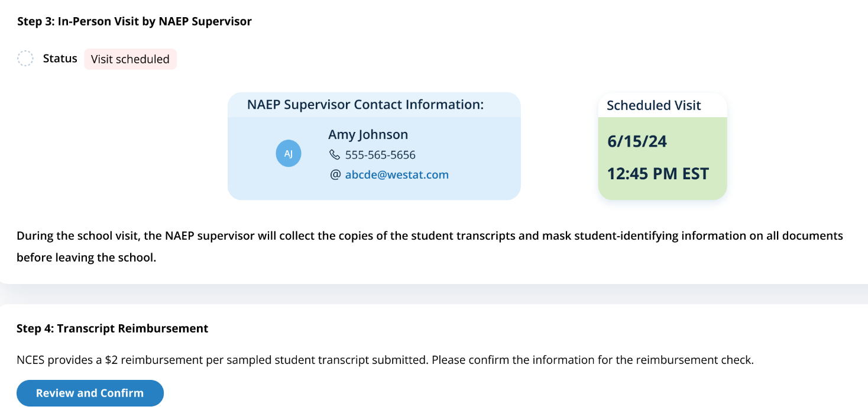The image size is (868, 416).
Task: Click the phone handset icon
Action: click(x=335, y=155)
